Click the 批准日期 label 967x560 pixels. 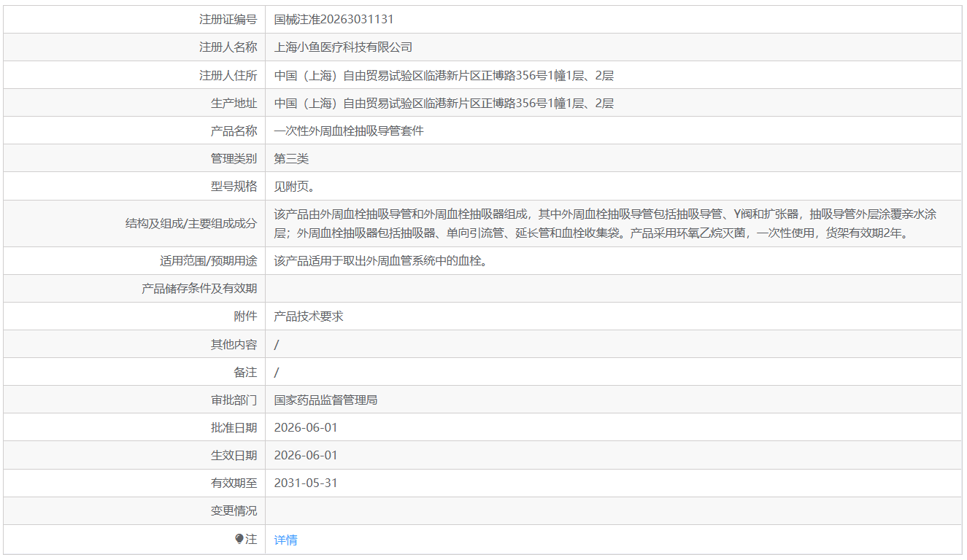pos(234,428)
